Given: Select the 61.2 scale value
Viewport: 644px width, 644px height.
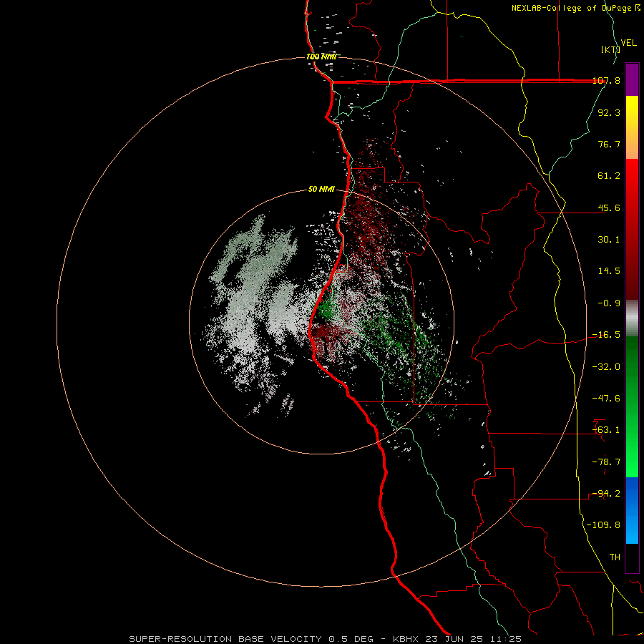Looking at the screenshot, I should coord(609,176).
